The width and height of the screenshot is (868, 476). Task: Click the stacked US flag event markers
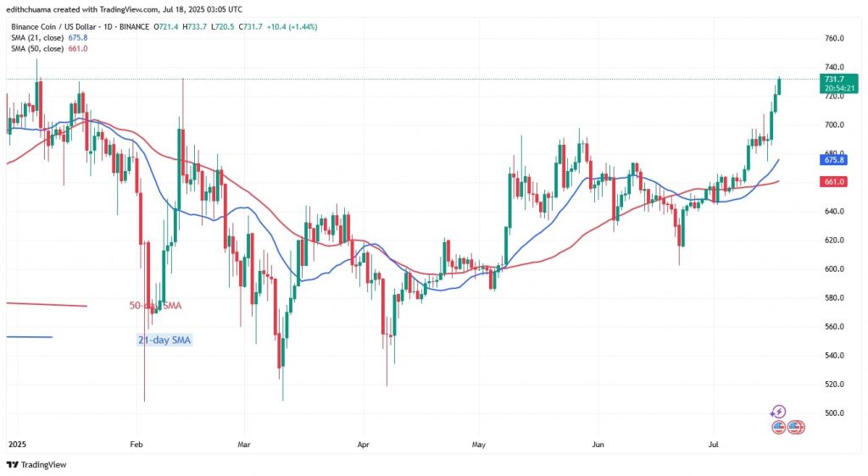[x=794, y=427]
